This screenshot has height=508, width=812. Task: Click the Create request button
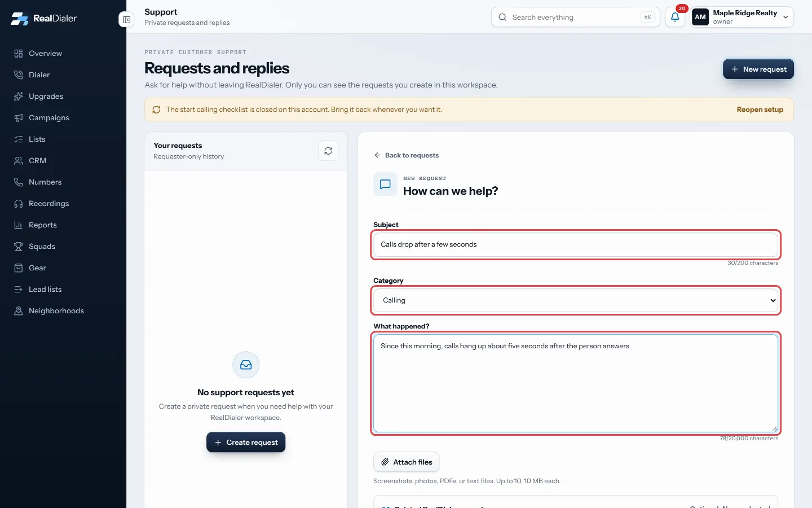246,443
